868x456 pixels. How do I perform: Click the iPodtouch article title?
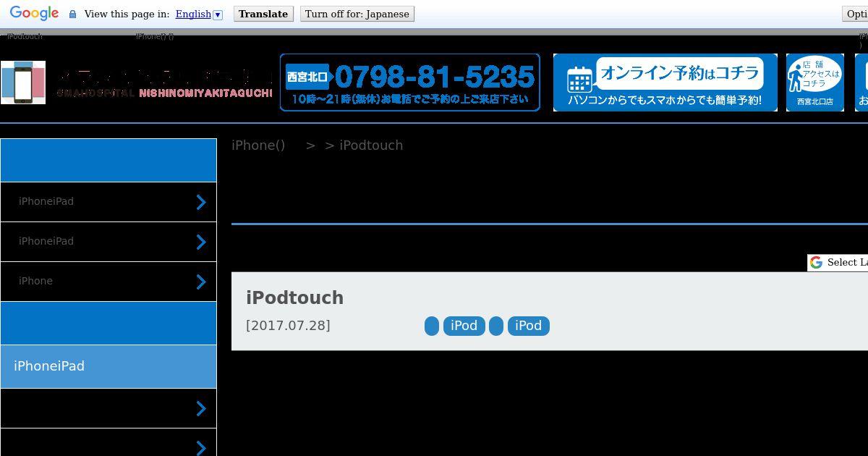pos(295,297)
